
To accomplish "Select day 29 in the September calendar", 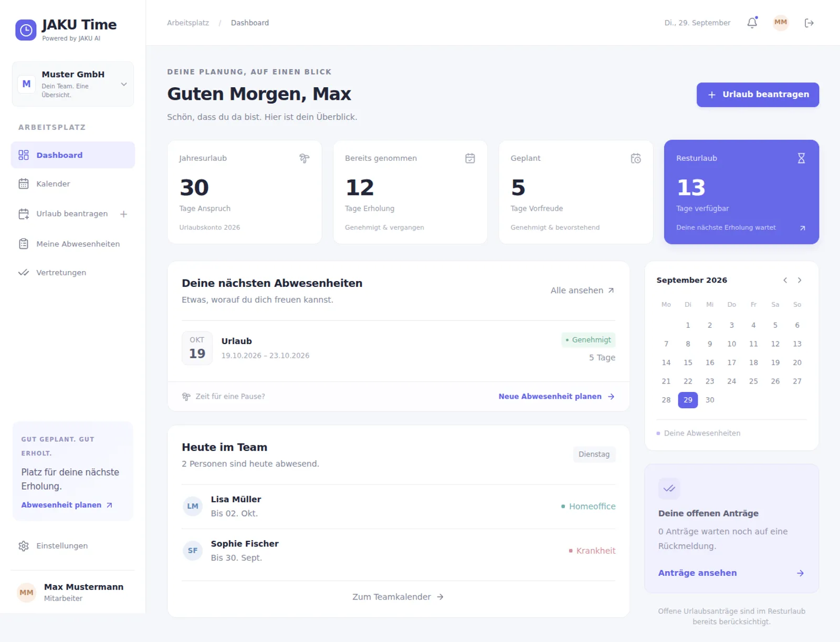I will click(x=688, y=400).
